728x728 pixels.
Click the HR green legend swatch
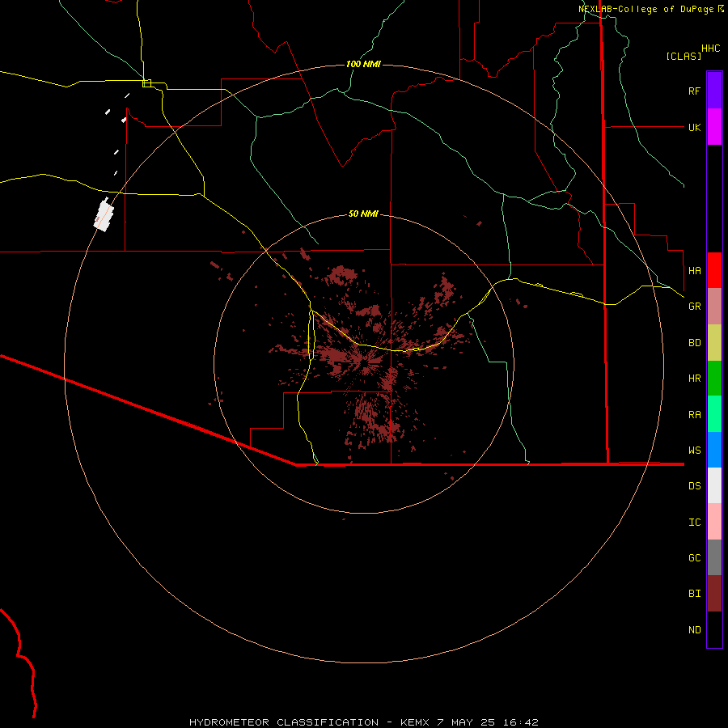(714, 378)
